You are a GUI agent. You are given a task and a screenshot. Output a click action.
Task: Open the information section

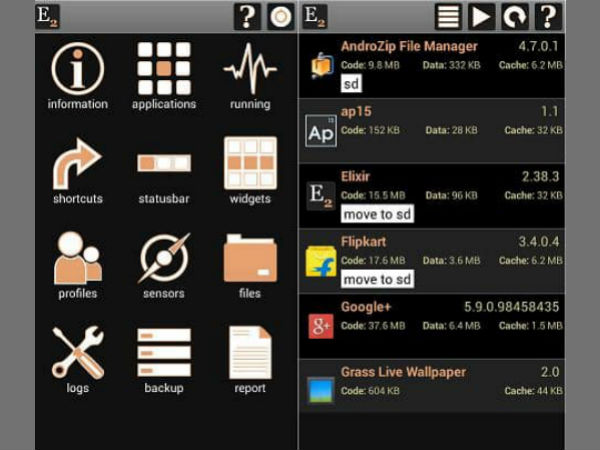click(x=77, y=70)
